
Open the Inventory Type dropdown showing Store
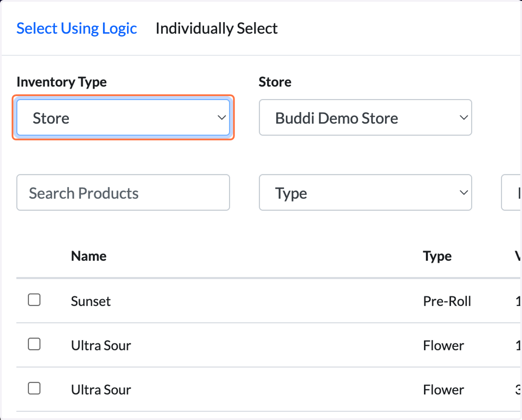pos(123,118)
